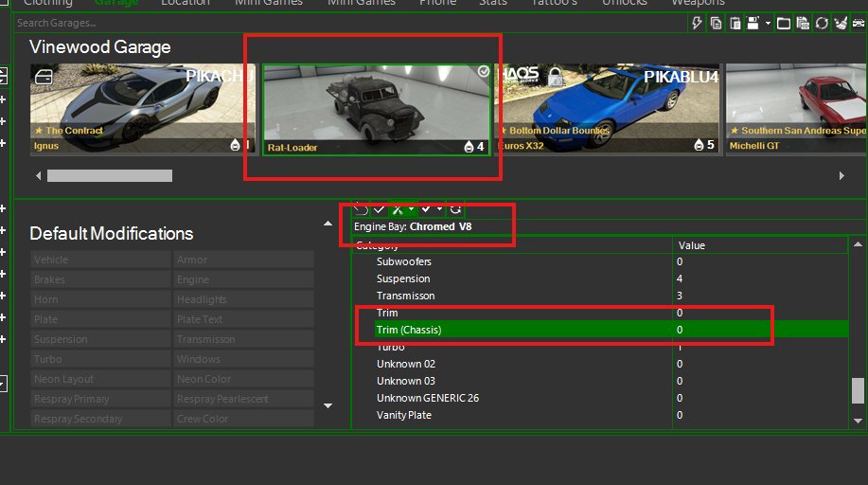Click the highlighted crossed tools icon
The width and height of the screenshot is (868, 485).
pyautogui.click(x=398, y=209)
